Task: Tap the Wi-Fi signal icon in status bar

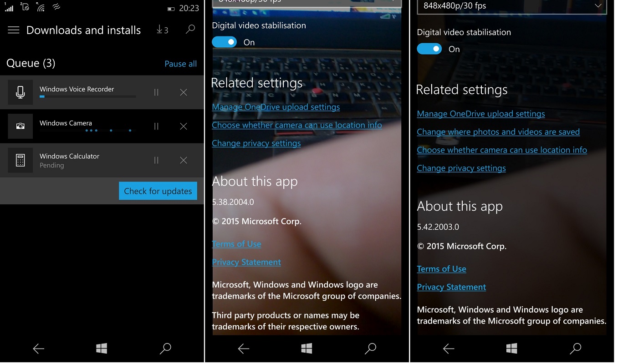Action: (x=41, y=7)
